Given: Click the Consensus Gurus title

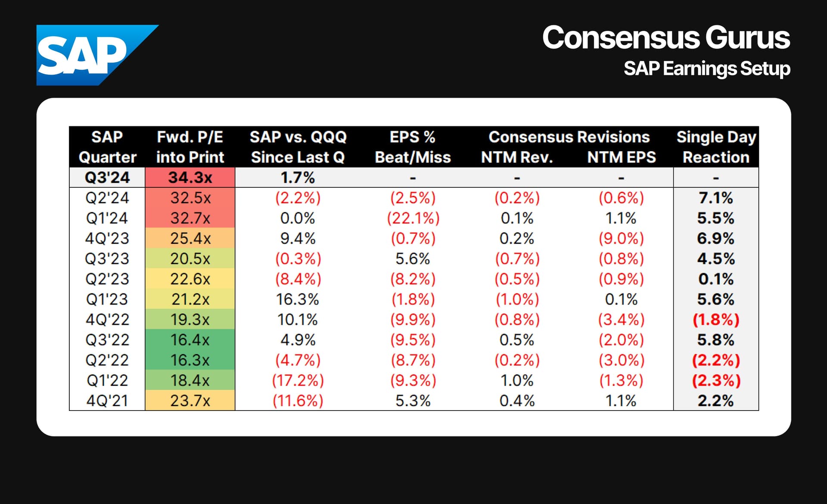Looking at the screenshot, I should tap(665, 38).
